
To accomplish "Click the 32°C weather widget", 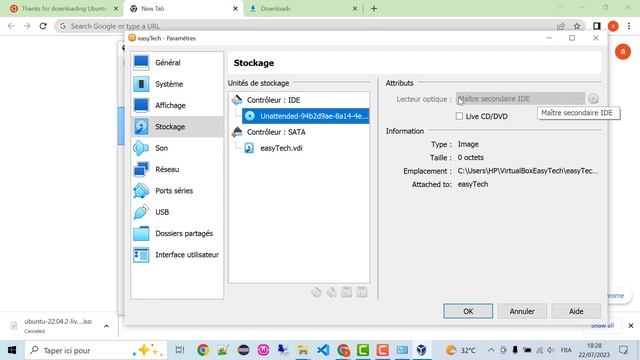I will pos(461,350).
